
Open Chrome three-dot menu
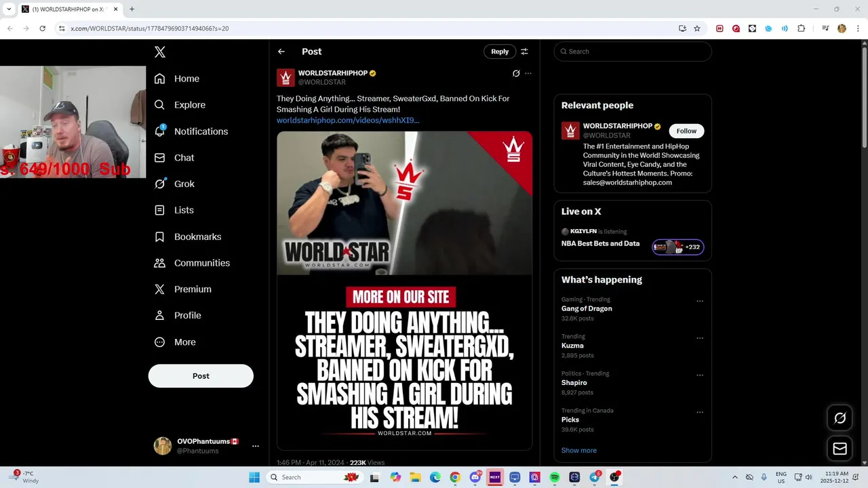(858, 28)
